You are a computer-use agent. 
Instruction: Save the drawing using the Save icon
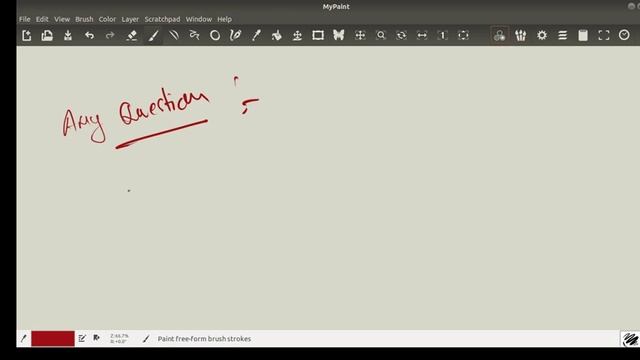pos(68,36)
